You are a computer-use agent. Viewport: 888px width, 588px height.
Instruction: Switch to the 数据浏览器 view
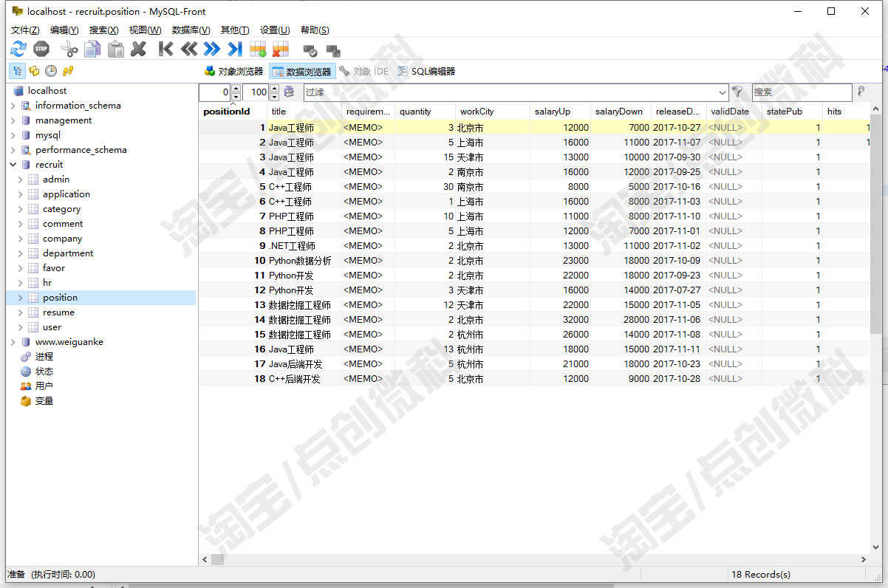click(x=302, y=72)
